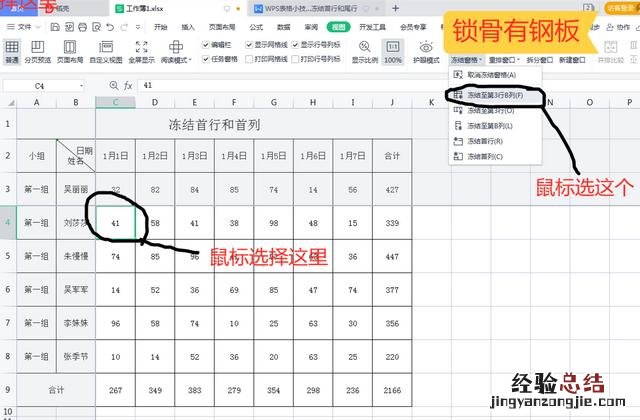
Task: Open the 重排窗口 arrange windows dropdown
Action: point(504,60)
